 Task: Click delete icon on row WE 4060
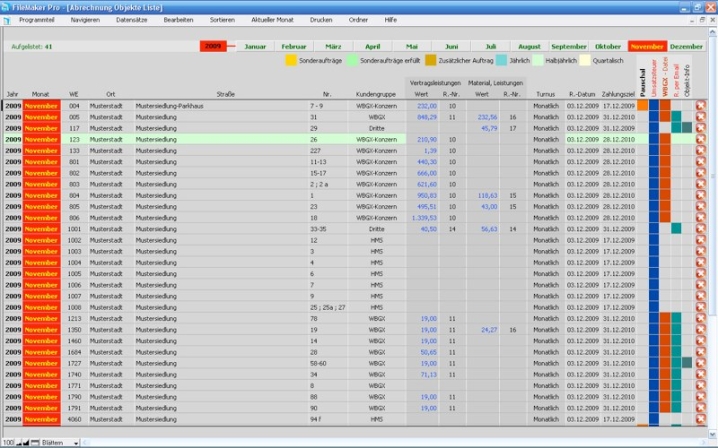pos(701,419)
